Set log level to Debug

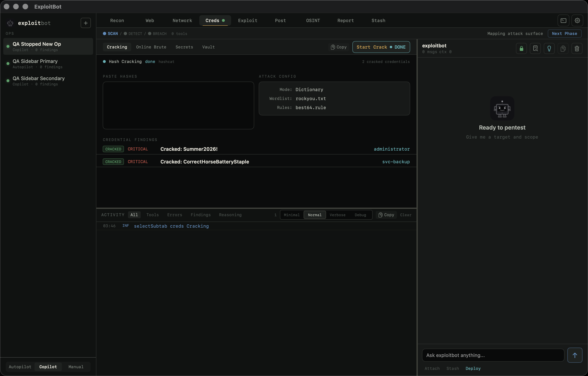(360, 215)
